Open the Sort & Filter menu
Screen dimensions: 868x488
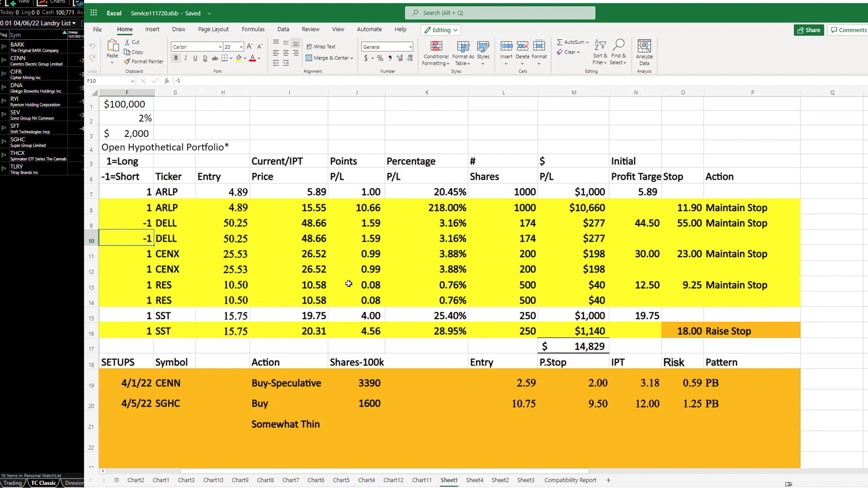point(600,53)
